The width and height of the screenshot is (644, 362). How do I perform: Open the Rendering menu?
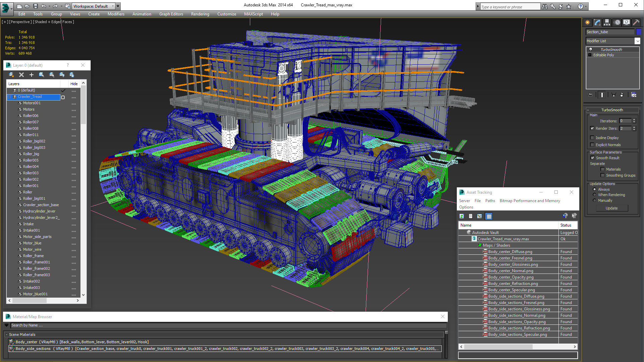pyautogui.click(x=200, y=14)
